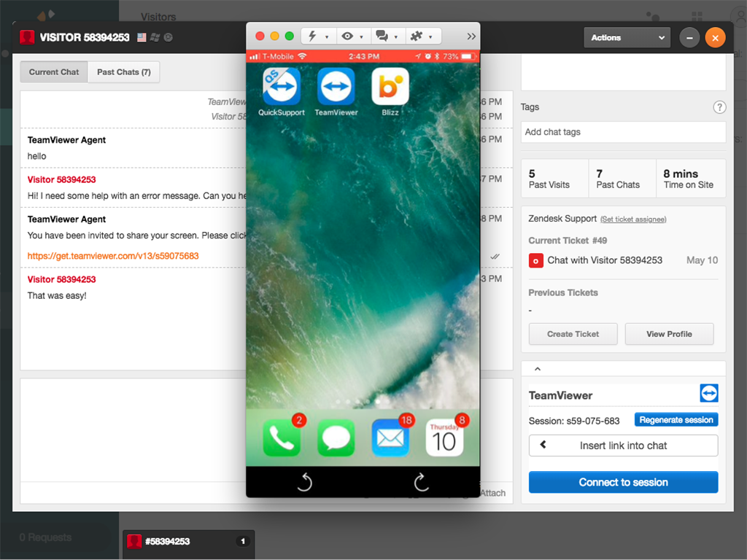The width and height of the screenshot is (747, 560).
Task: Launch the QuickSupport app on the phone screen
Action: (x=282, y=85)
